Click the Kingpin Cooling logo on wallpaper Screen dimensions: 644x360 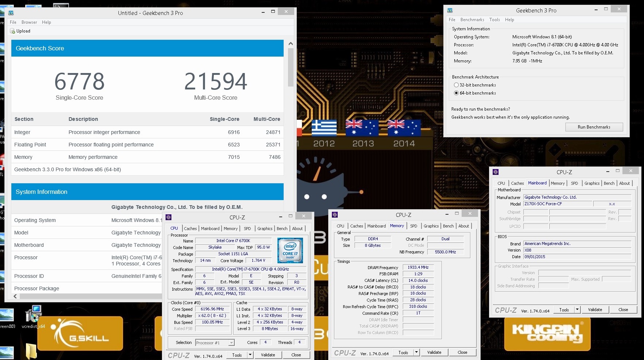click(x=547, y=334)
